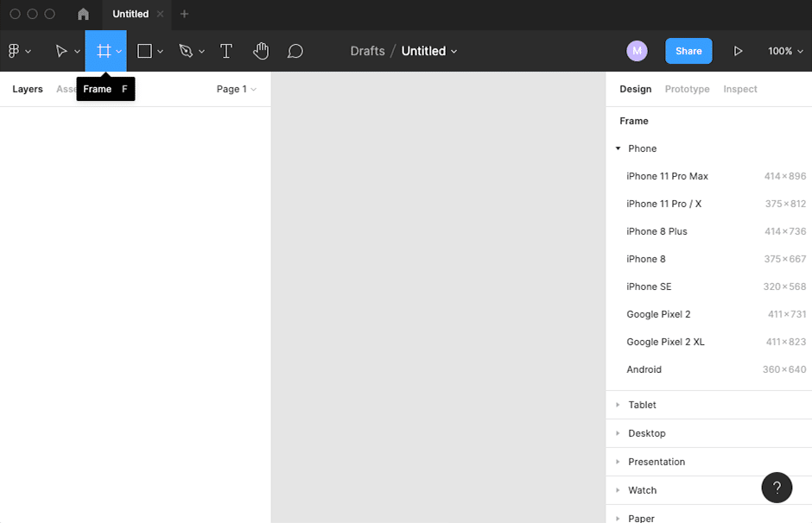Image resolution: width=812 pixels, height=523 pixels.
Task: Close the Untitled tab
Action: click(161, 14)
